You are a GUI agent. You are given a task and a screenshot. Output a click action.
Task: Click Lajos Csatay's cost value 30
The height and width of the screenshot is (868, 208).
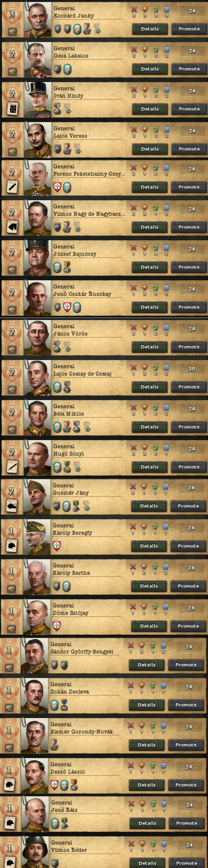(x=192, y=369)
